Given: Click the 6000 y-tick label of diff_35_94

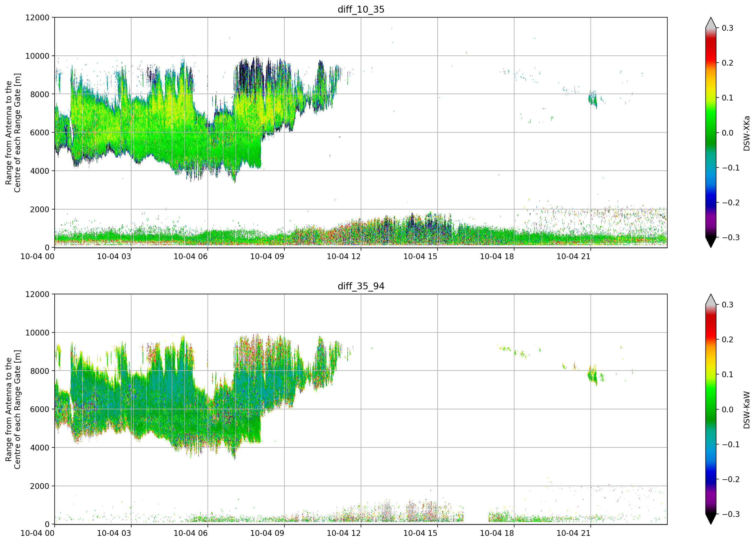Looking at the screenshot, I should 40,409.
